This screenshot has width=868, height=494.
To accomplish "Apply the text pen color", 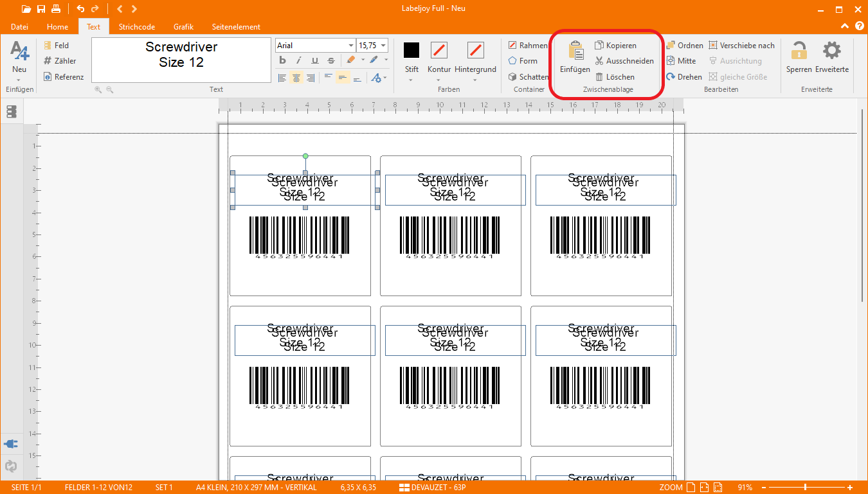I will (374, 60).
